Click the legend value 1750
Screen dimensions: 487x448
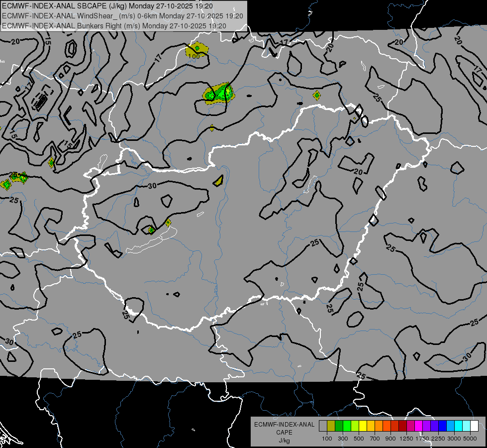point(422,439)
